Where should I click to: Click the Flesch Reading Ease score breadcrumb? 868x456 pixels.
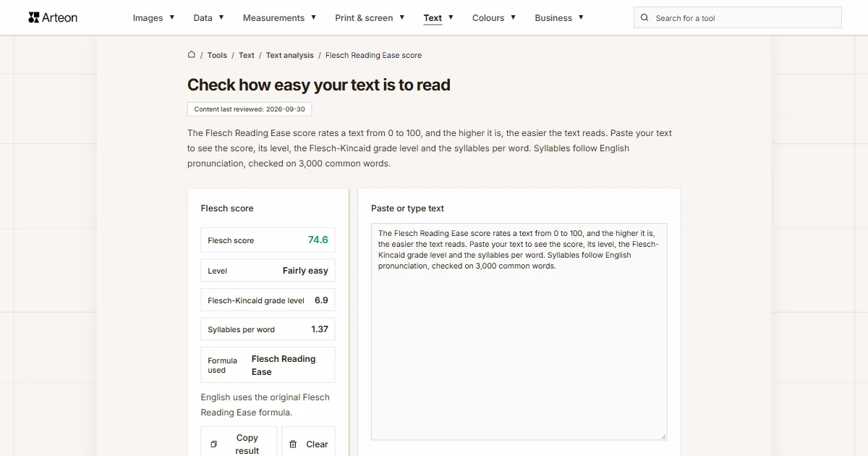point(373,55)
